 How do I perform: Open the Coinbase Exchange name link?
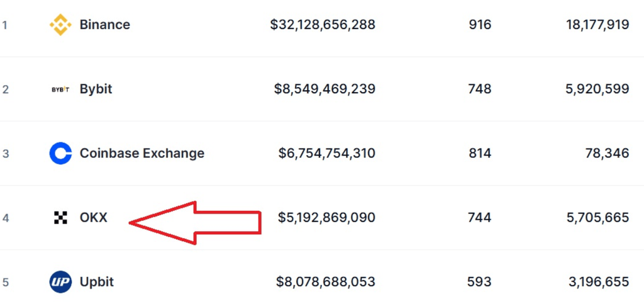[x=142, y=153]
